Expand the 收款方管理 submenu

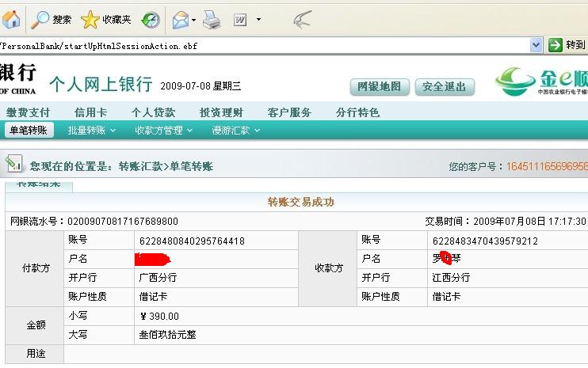click(x=164, y=131)
